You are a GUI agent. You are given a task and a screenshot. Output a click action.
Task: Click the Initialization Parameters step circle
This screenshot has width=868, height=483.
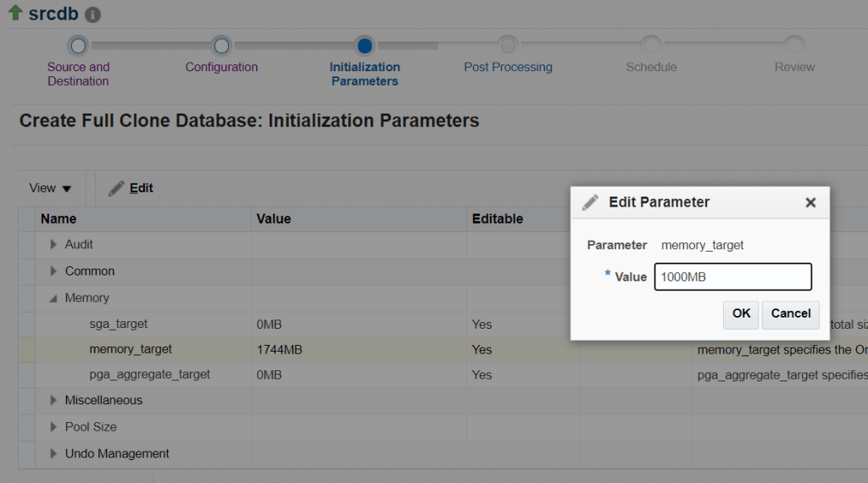pyautogui.click(x=364, y=46)
